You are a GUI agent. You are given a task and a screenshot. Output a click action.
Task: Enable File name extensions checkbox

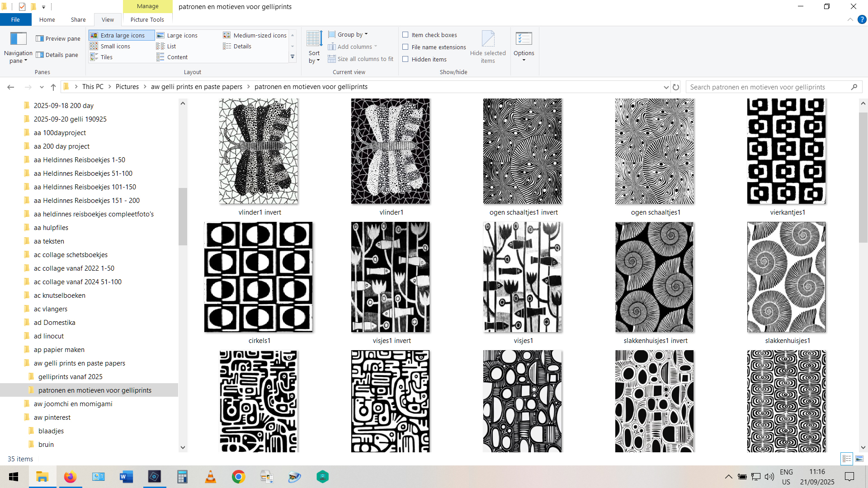(x=406, y=47)
